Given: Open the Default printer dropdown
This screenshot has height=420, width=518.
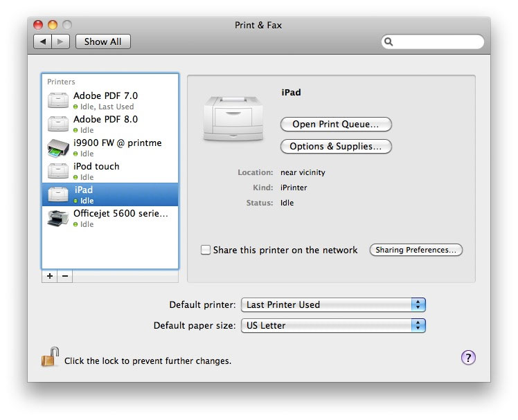Looking at the screenshot, I should (333, 304).
